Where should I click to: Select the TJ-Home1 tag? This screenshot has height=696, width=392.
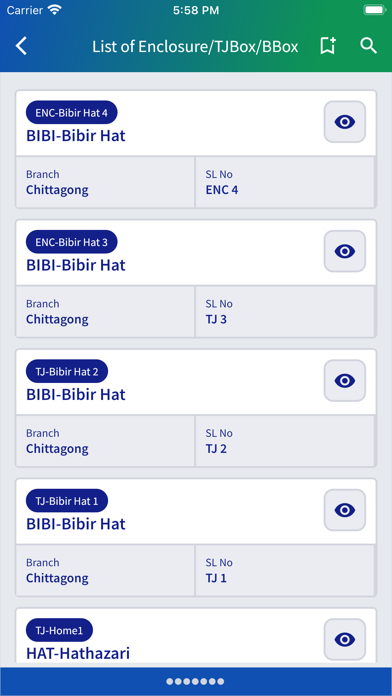(59, 630)
